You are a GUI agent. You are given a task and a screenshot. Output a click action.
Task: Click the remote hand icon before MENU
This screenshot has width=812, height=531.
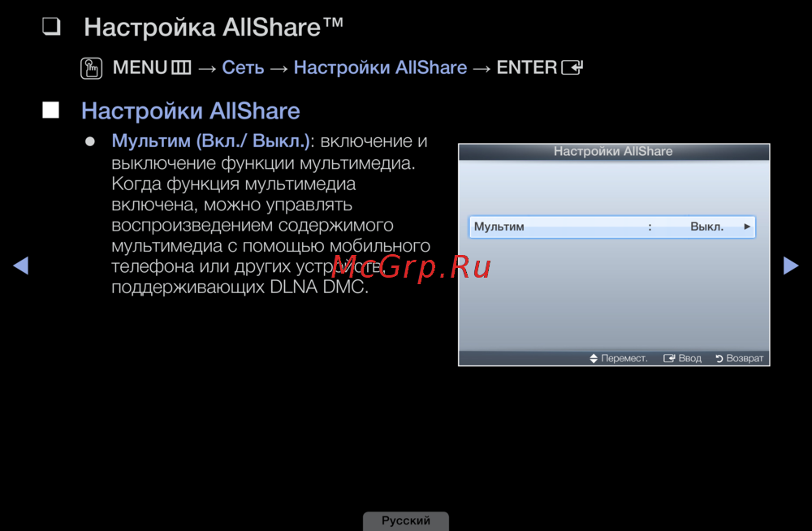(92, 68)
